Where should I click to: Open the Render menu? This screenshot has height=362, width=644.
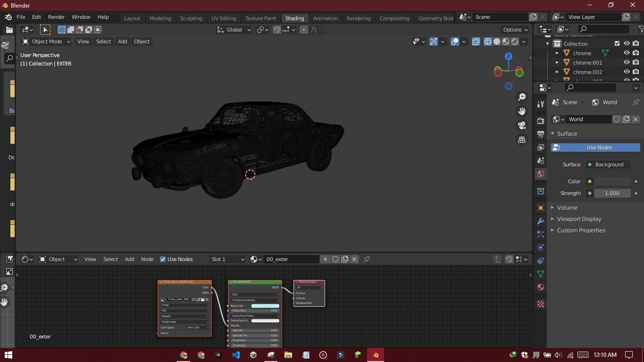point(56,17)
